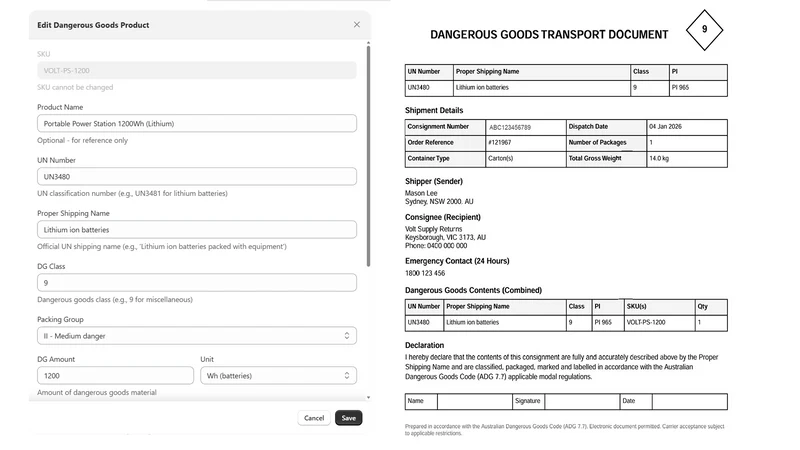Screen dimensions: 800x450
Task: Click the scrollbar down arrow in dialog
Action: coord(368,397)
